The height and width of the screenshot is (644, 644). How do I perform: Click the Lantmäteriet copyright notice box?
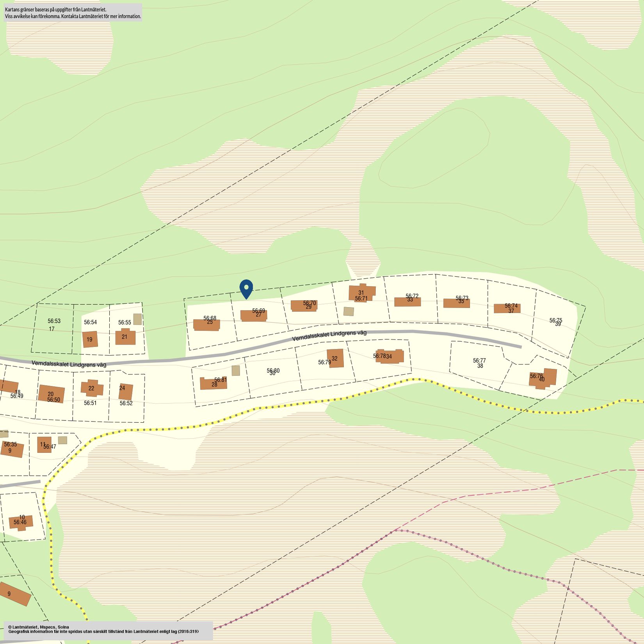108,630
